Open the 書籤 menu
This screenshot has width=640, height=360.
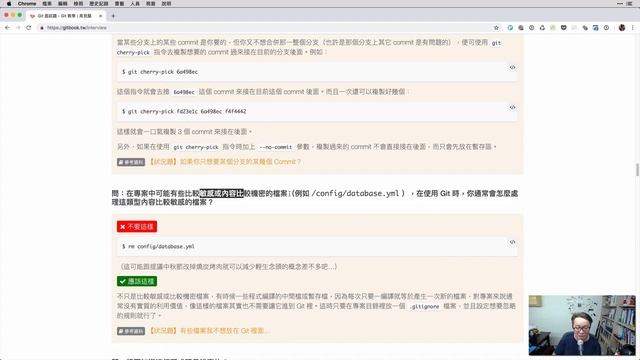[119, 3]
